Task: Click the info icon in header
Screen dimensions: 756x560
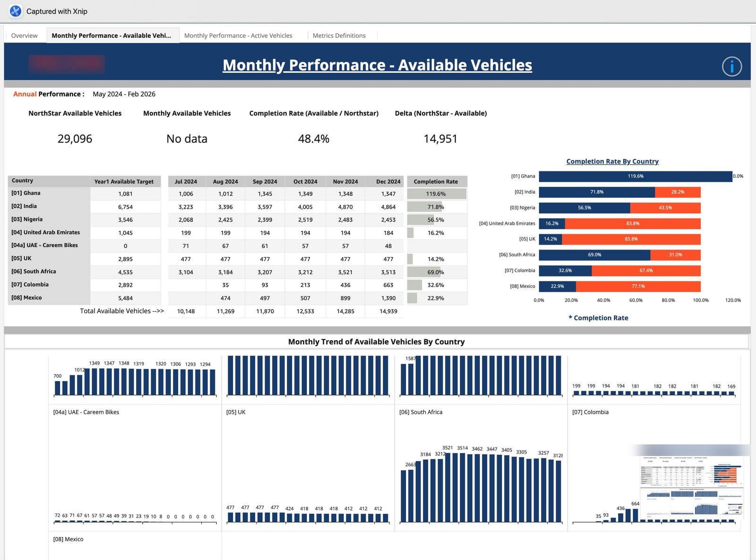Action: (x=731, y=67)
